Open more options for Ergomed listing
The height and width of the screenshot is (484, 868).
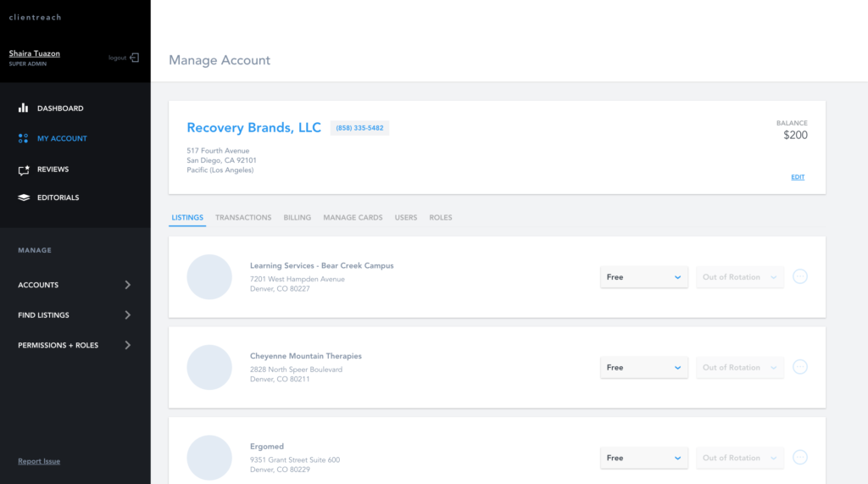[799, 458]
